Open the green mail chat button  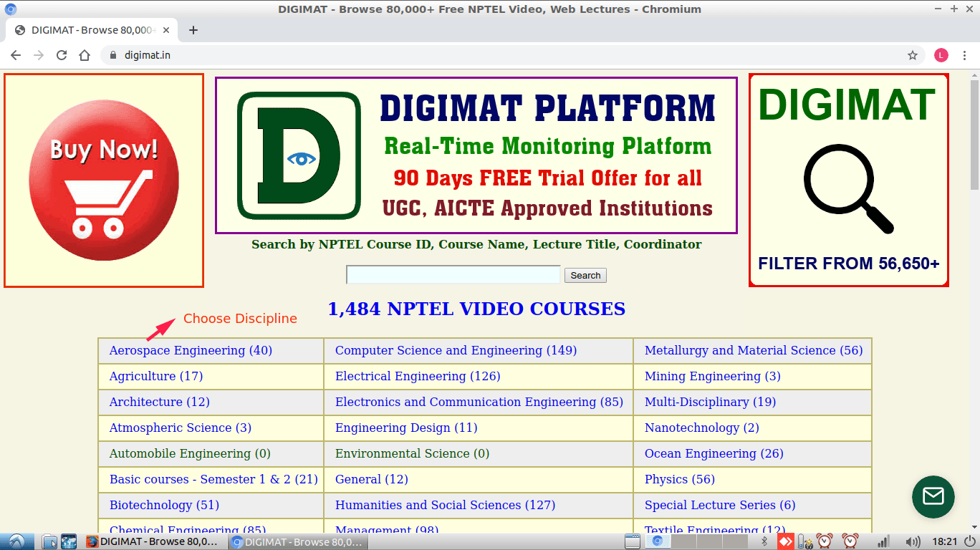[x=933, y=497]
